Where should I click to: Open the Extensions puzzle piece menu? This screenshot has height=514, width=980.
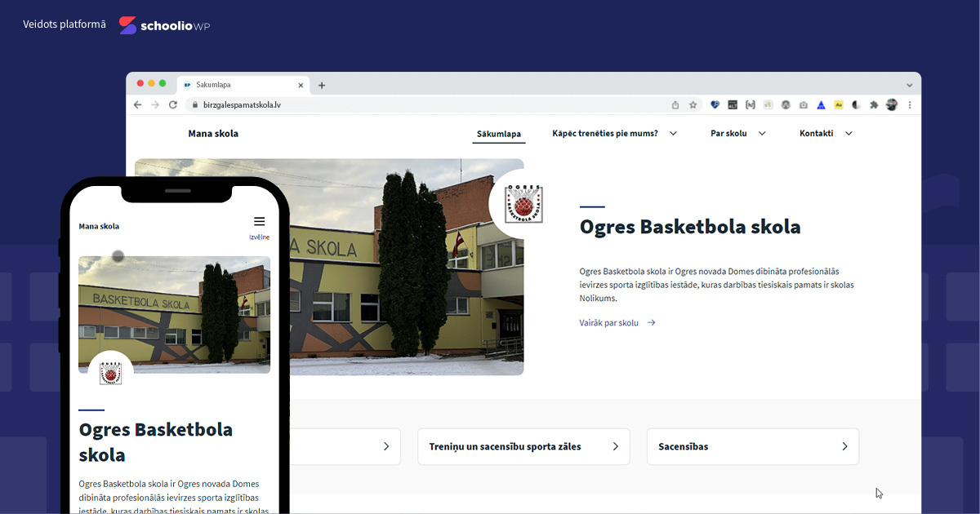coord(874,104)
